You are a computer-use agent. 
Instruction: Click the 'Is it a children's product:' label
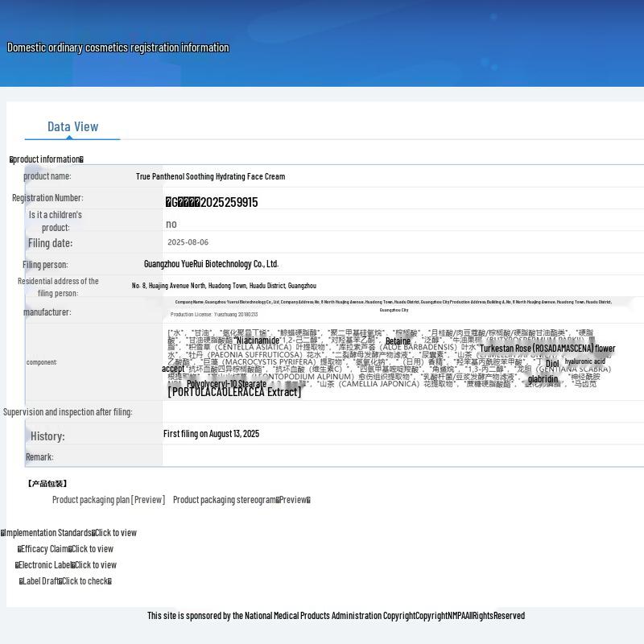coord(56,221)
